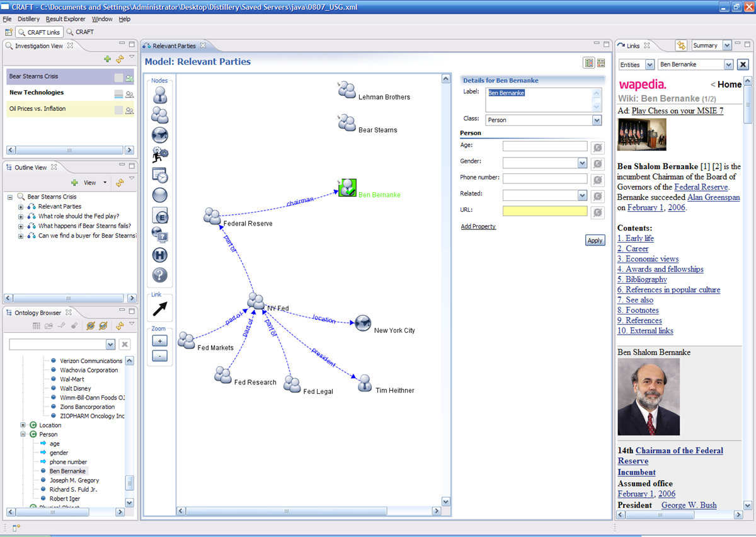Click the Lehman Brothers group node
The height and width of the screenshot is (537, 756).
(x=347, y=90)
